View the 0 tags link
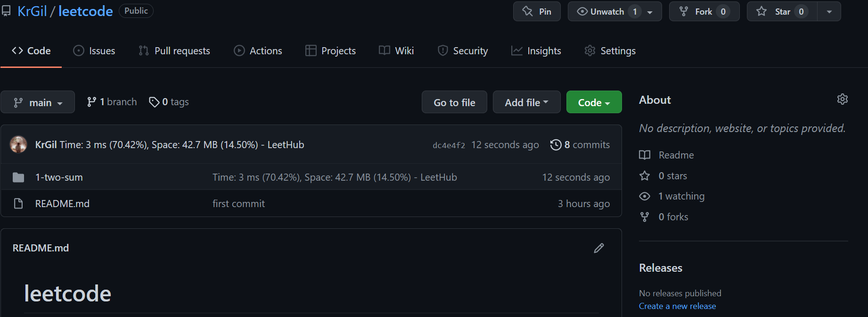The width and height of the screenshot is (868, 317). coord(169,102)
